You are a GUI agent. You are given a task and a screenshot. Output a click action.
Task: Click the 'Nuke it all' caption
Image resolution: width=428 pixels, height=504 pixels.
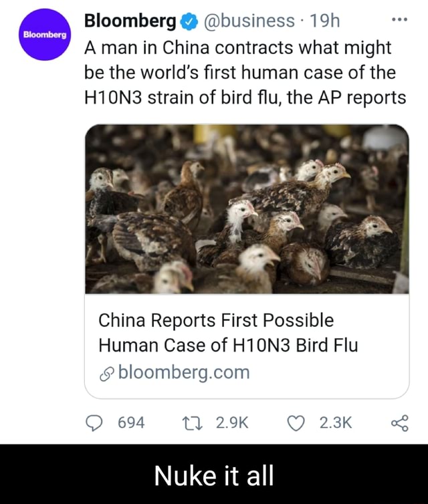tap(214, 476)
